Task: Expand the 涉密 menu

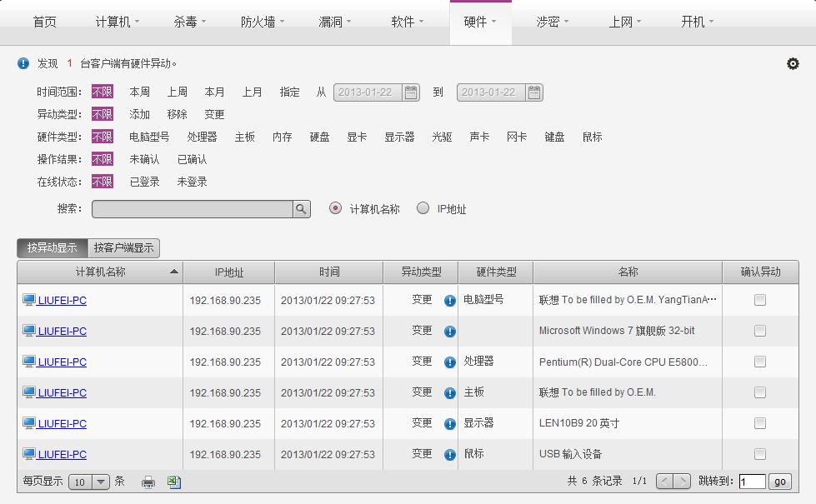Action: pos(553,22)
